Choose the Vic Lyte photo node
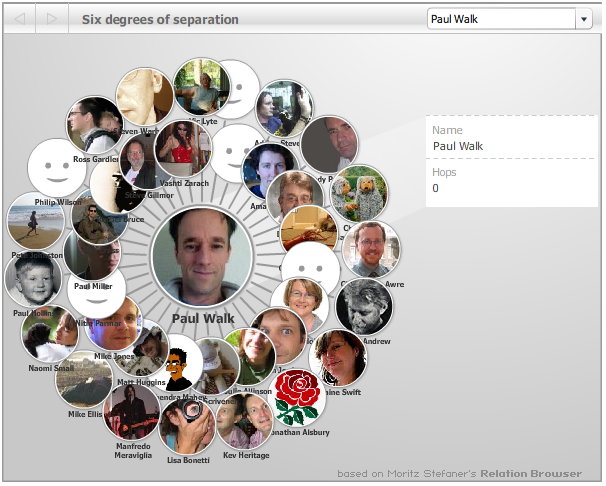Viewport: 606px width, 486px height. [x=201, y=87]
